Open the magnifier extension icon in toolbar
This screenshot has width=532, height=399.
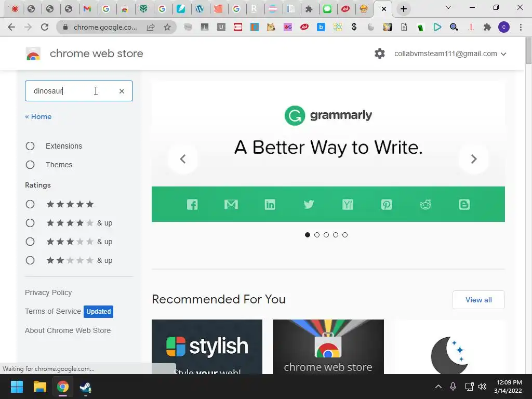[454, 27]
